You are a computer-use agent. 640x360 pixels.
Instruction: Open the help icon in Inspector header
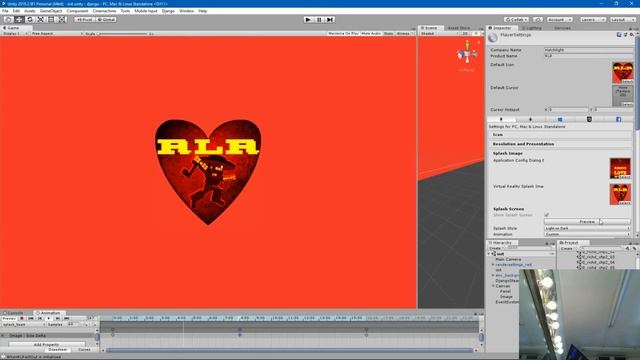[x=619, y=35]
